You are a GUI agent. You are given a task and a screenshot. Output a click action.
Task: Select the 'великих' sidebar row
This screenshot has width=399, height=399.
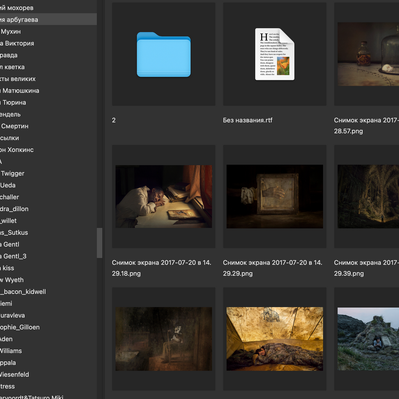48,79
